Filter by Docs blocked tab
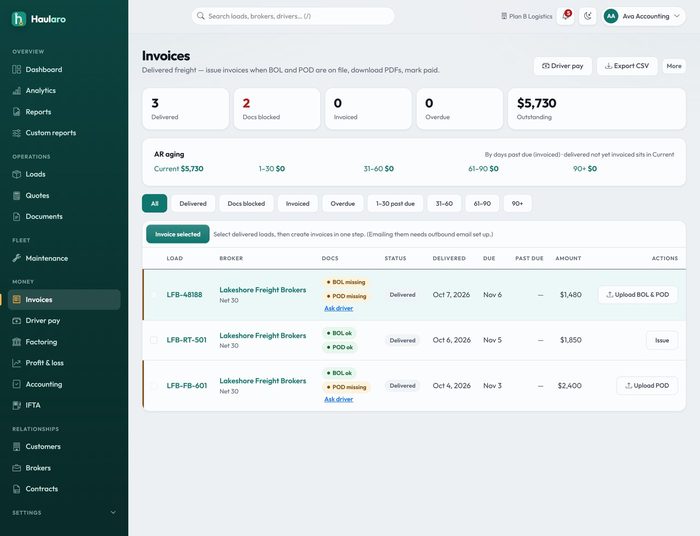The width and height of the screenshot is (700, 536). click(x=246, y=204)
